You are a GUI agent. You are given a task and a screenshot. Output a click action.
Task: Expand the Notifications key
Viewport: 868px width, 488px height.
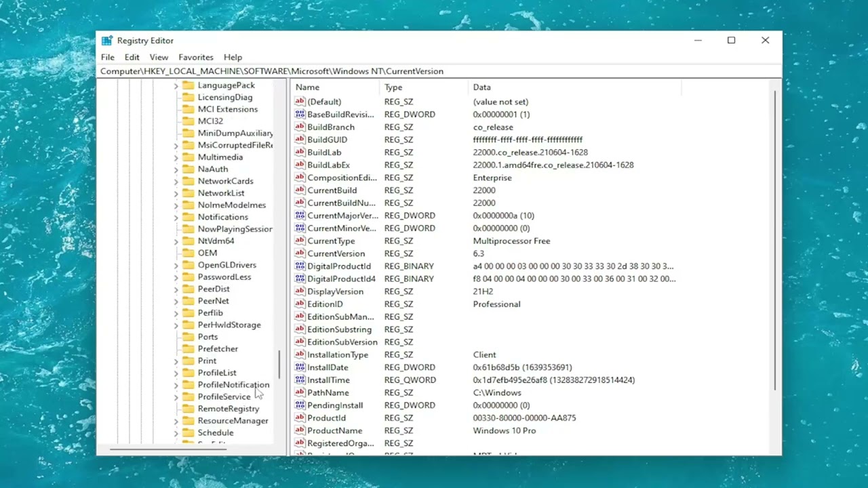[176, 217]
